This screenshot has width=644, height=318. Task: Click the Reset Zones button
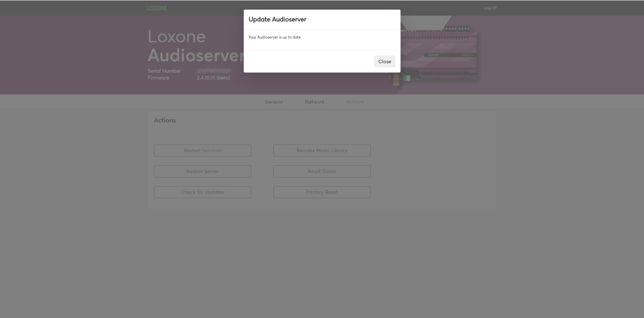[321, 171]
